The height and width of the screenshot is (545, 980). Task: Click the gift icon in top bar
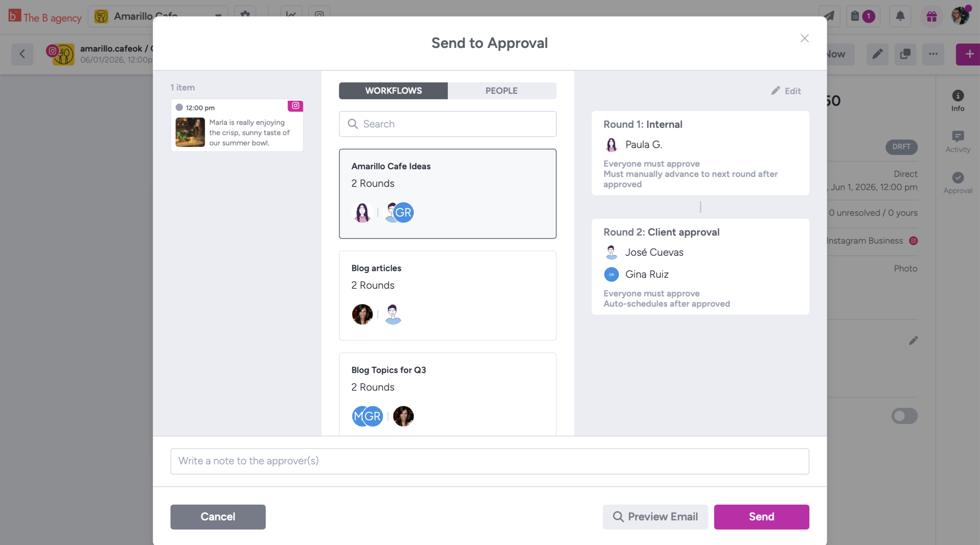tap(931, 16)
